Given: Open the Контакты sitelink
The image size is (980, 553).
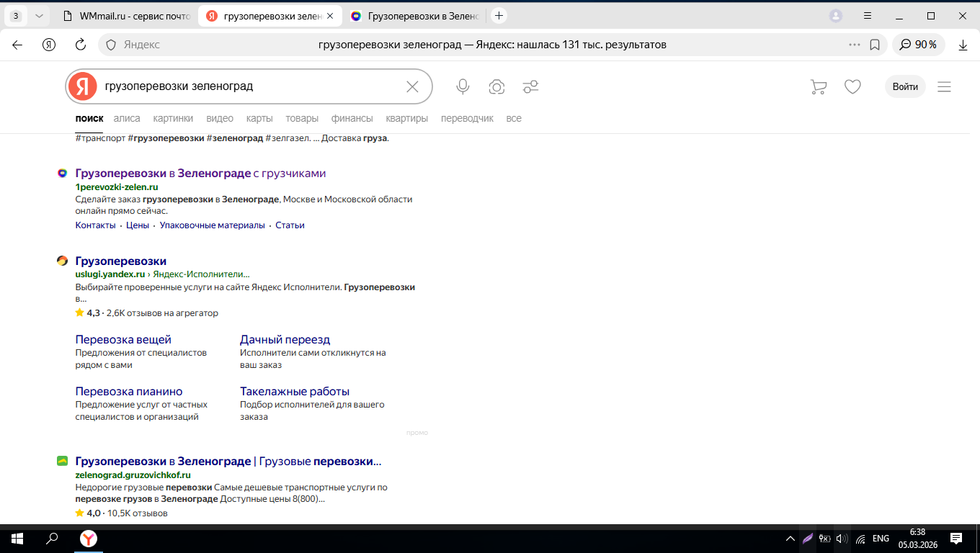Looking at the screenshot, I should coord(95,225).
